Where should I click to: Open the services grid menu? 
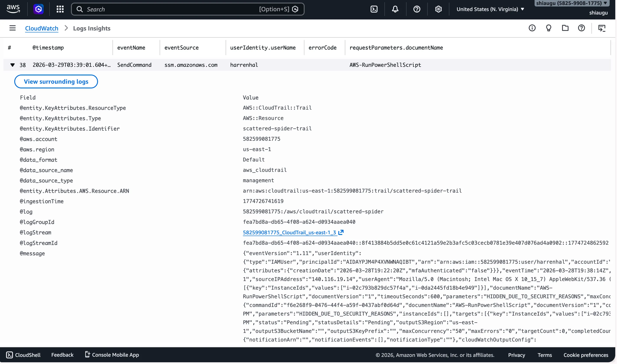click(x=60, y=9)
